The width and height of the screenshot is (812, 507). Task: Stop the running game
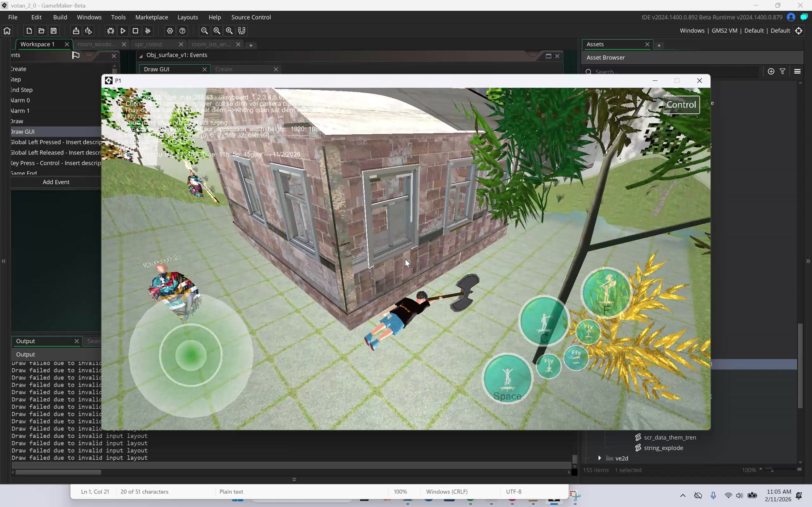136,31
